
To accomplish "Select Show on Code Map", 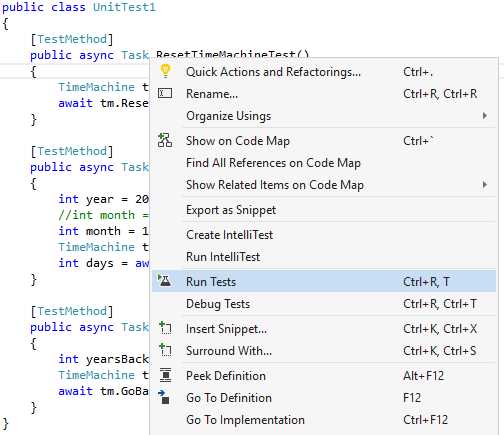I will point(324,141).
